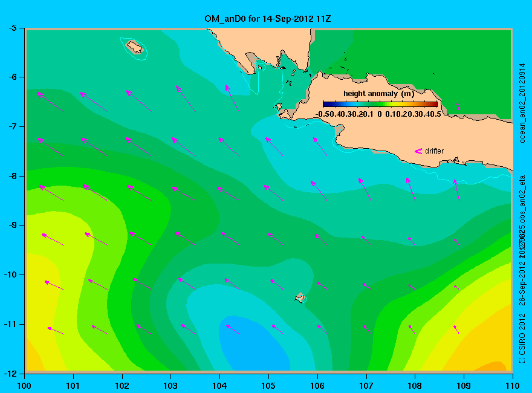The width and height of the screenshot is (532, 393).
Task: Click the small island near 105.6E, 10.5S
Action: (x=300, y=297)
